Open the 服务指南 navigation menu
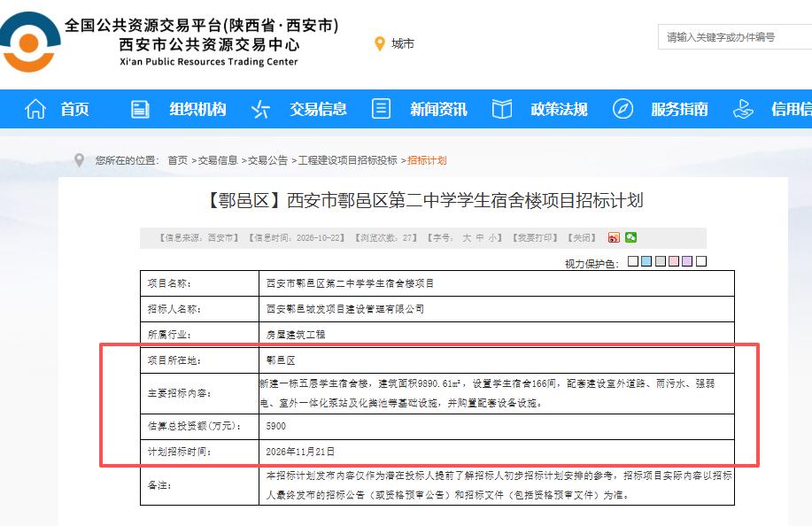This screenshot has width=812, height=526. tap(679, 109)
